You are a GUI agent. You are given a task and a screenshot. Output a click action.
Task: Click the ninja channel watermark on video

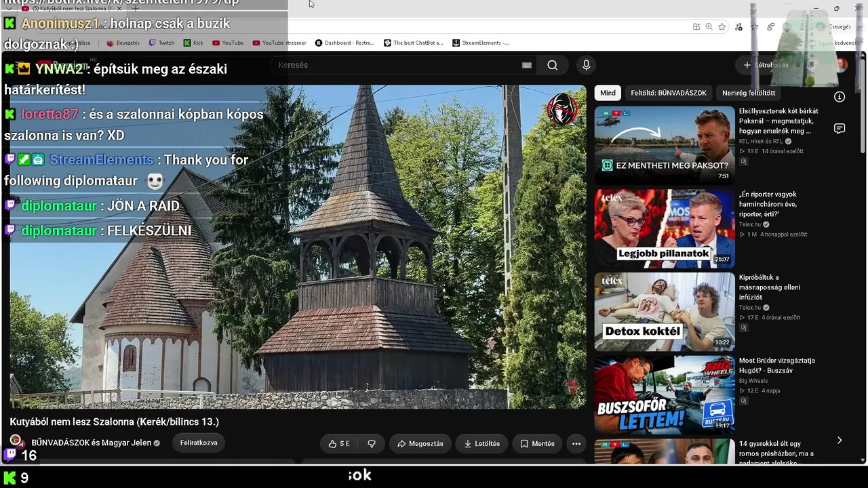tap(562, 109)
